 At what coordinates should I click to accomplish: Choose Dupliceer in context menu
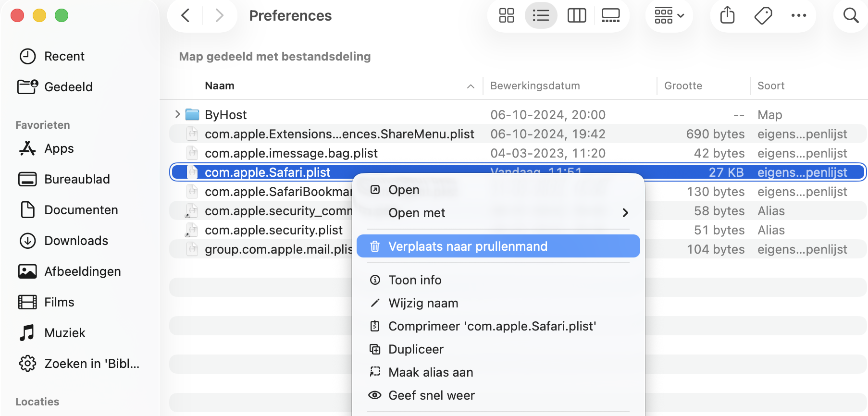498,349
